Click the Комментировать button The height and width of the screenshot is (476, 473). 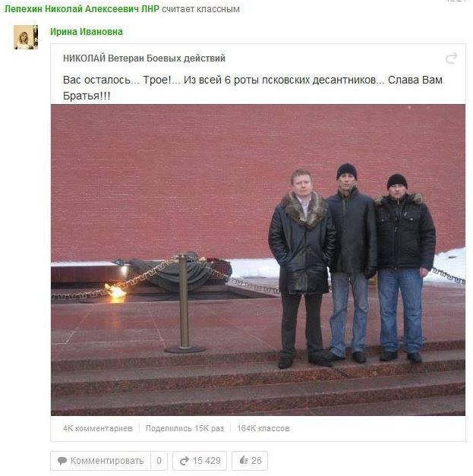101,461
